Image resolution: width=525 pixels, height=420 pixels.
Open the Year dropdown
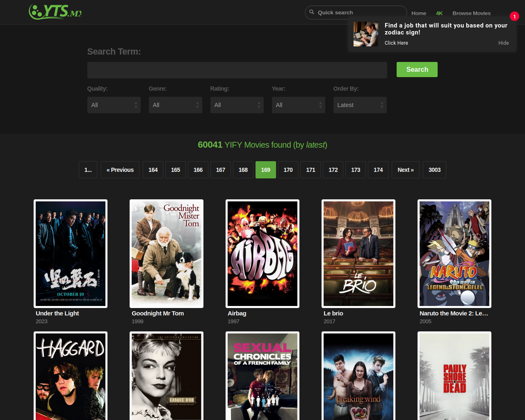[299, 105]
